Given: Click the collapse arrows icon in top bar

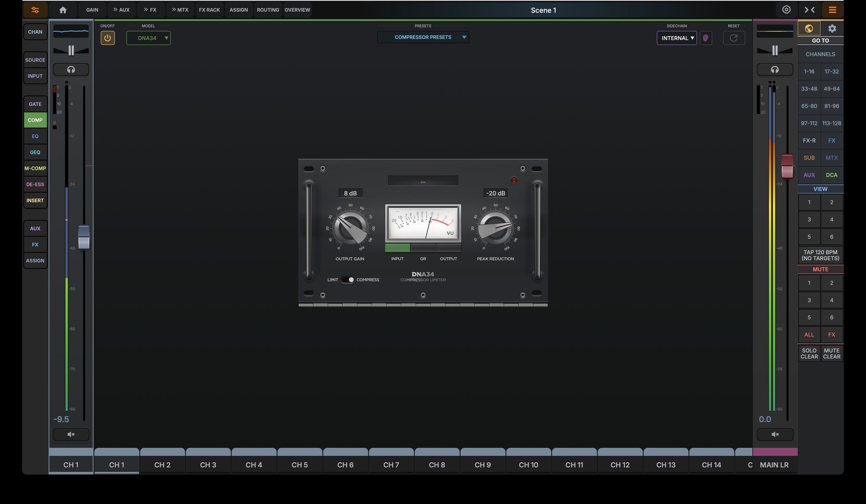Looking at the screenshot, I should coord(810,10).
